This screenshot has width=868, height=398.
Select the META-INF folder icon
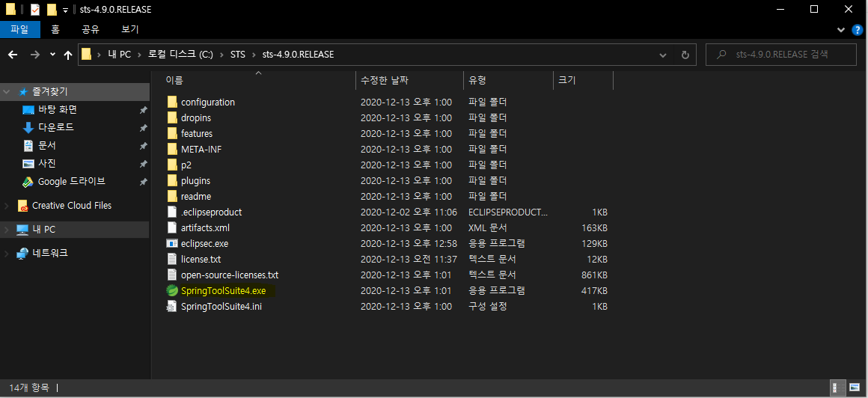point(171,149)
